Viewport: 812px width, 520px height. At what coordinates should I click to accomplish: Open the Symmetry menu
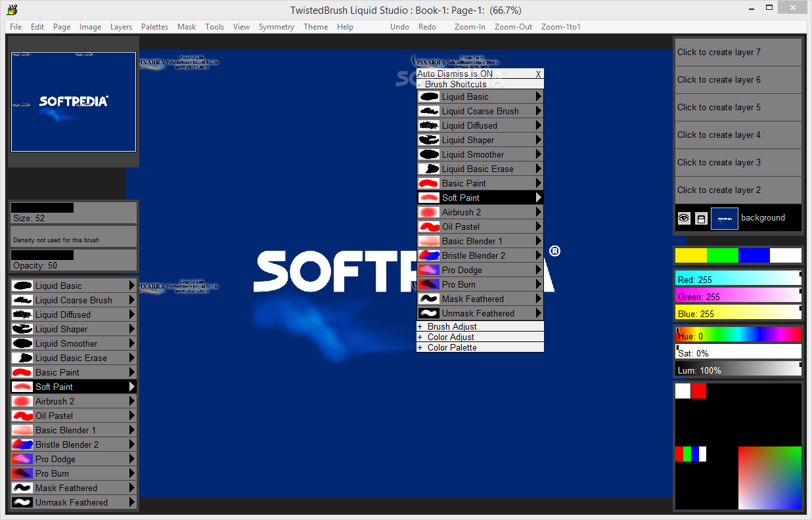click(x=277, y=27)
